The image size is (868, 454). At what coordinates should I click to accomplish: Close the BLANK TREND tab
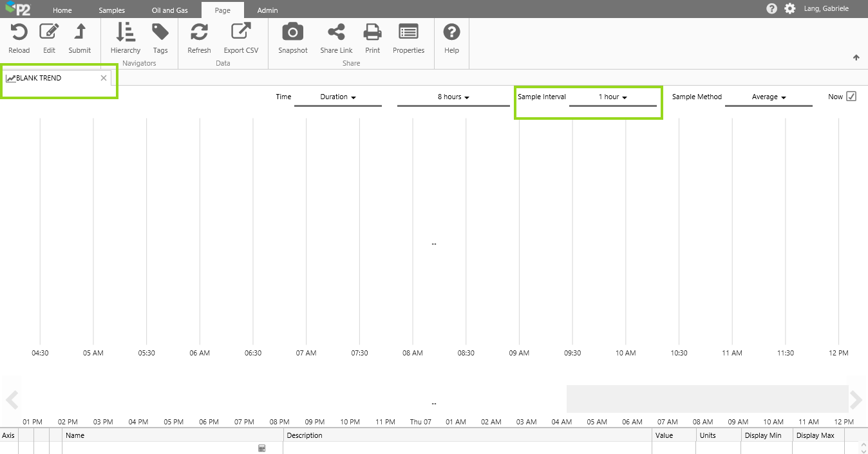coord(104,78)
